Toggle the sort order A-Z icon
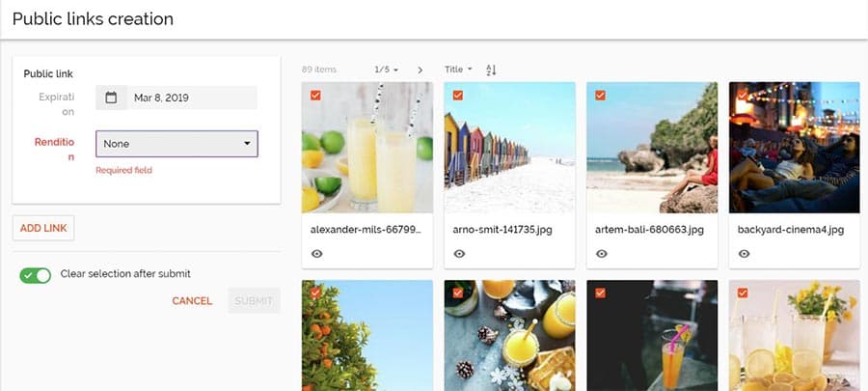This screenshot has width=868, height=391. tap(491, 70)
